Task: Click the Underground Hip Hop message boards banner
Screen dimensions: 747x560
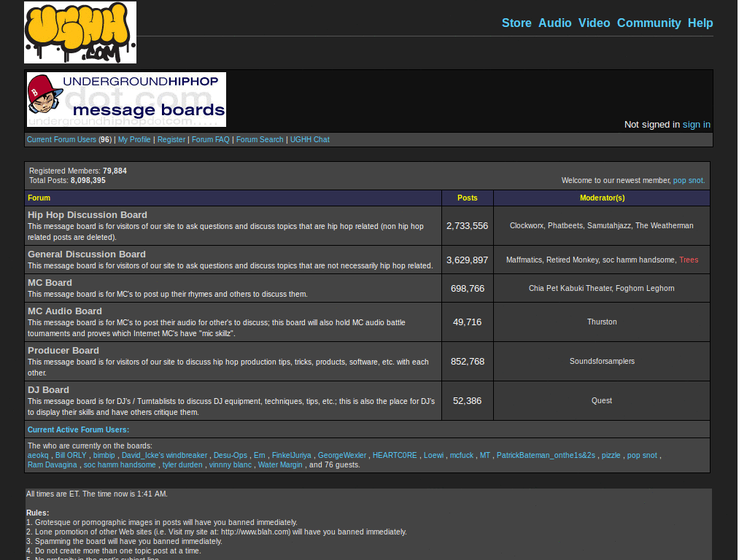Action: (x=126, y=99)
